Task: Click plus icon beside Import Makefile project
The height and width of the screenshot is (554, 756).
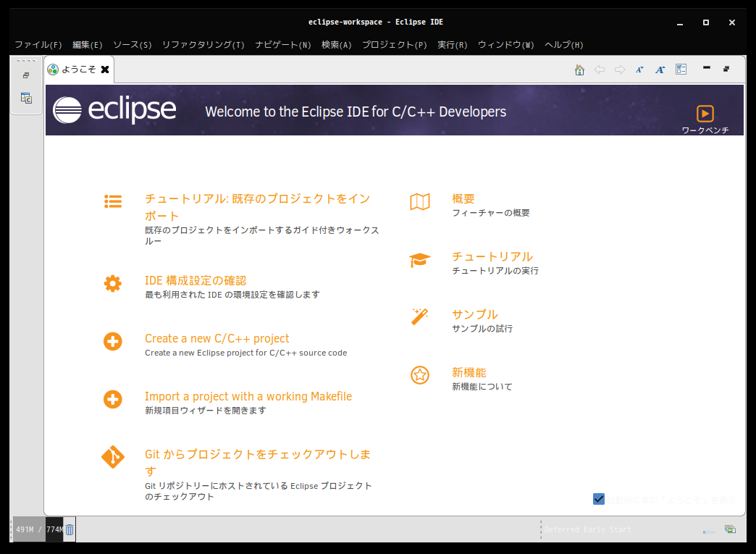Action: (x=113, y=399)
